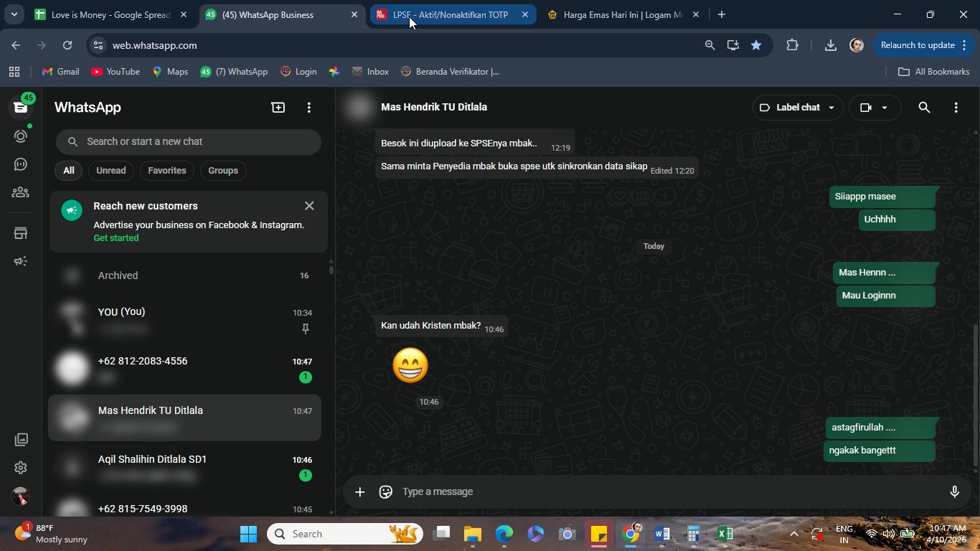Image resolution: width=980 pixels, height=551 pixels.
Task: Open the Advertise megaphone icon in sidebar
Action: [x=21, y=261]
